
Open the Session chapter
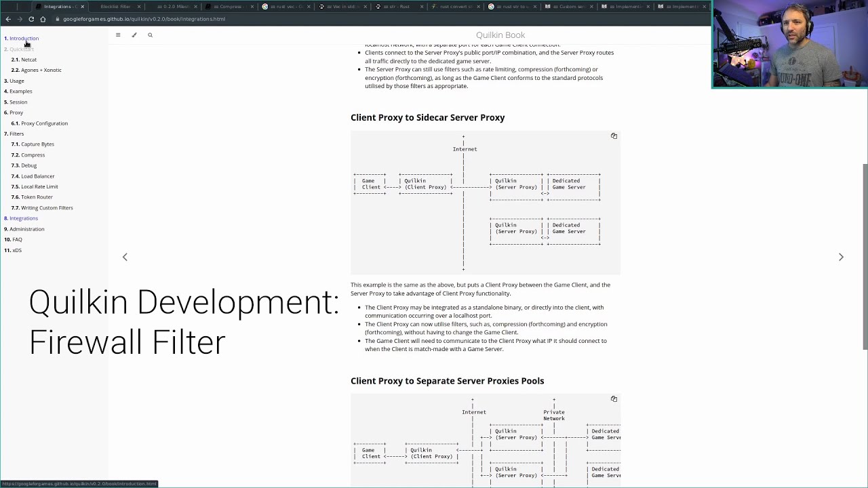pos(16,102)
